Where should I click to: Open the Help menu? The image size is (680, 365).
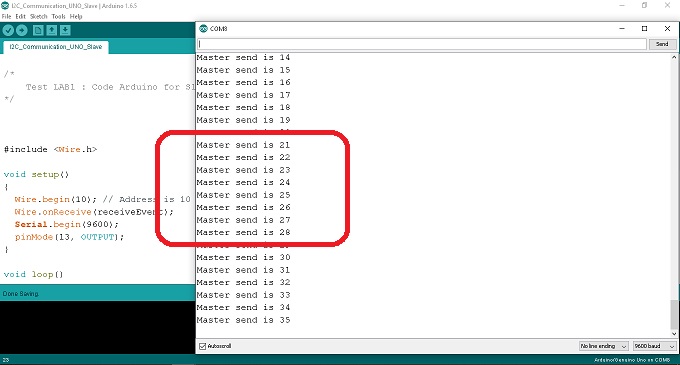click(x=76, y=16)
